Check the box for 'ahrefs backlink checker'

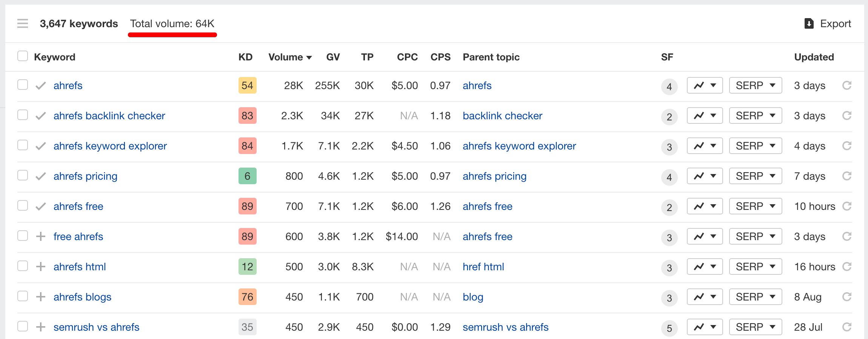tap(23, 115)
